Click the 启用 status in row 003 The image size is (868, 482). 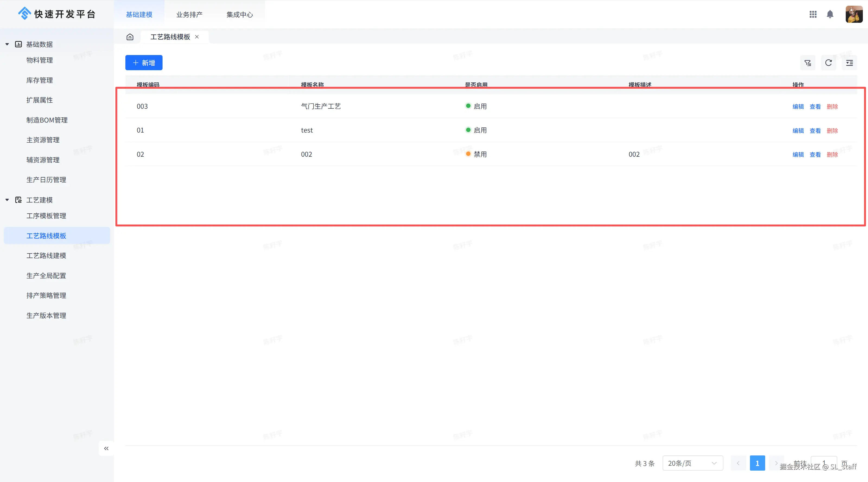[476, 106]
